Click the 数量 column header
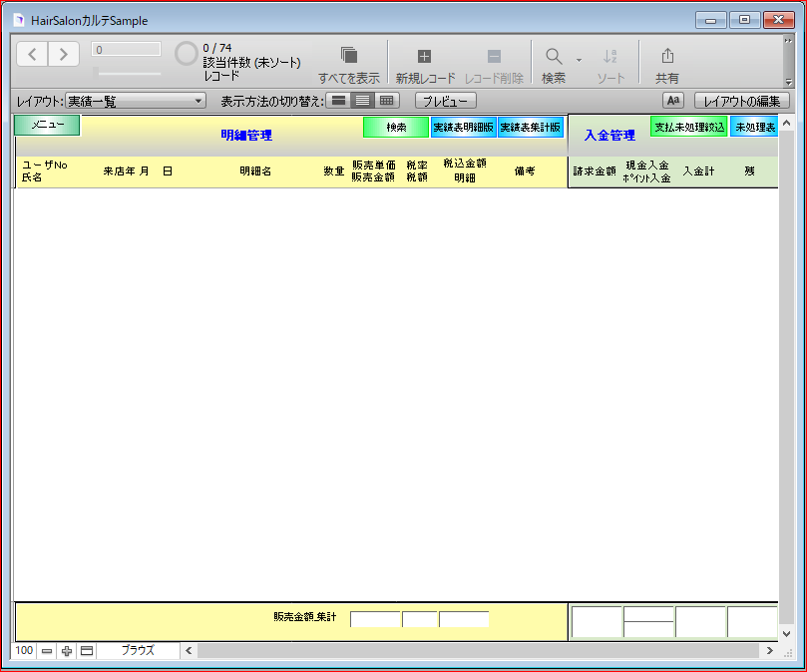This screenshot has height=672, width=807. pyautogui.click(x=334, y=171)
